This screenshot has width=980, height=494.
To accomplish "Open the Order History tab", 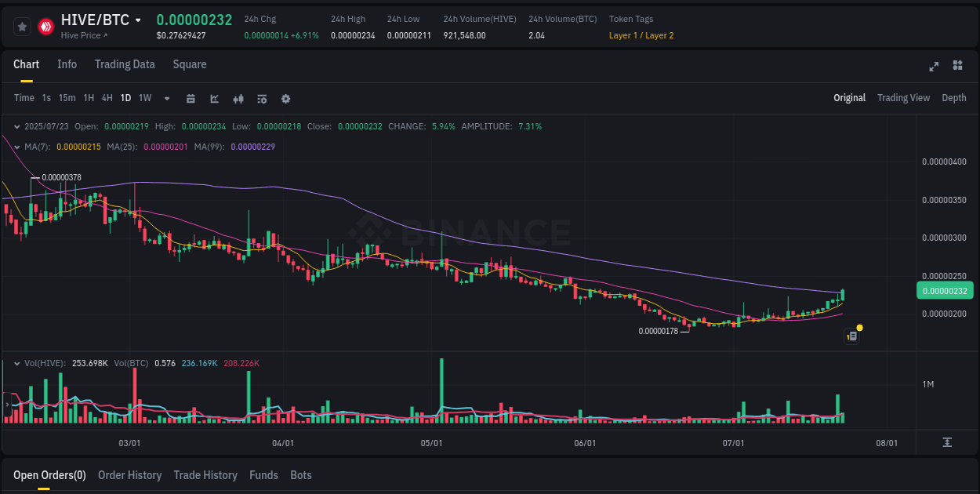I will [129, 475].
